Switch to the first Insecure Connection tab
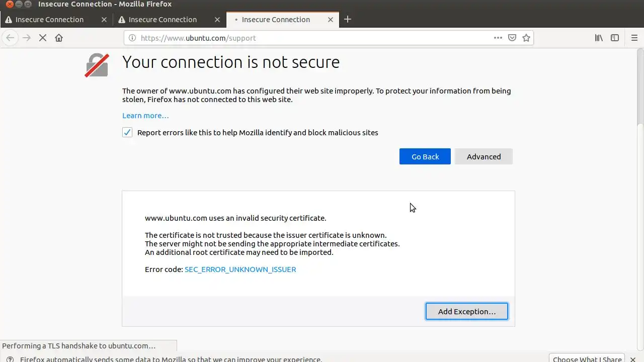 pyautogui.click(x=49, y=20)
